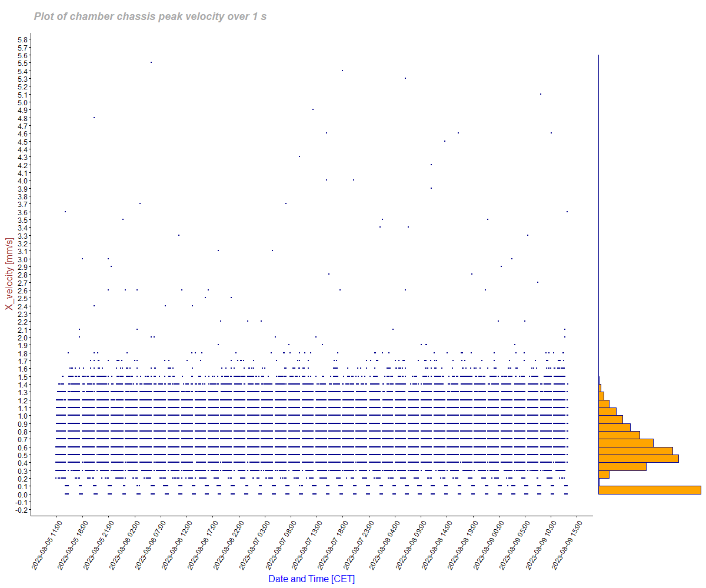Select the histogram bar at 0.7 mm/s
Screen dimensions: 706x588
(626, 442)
